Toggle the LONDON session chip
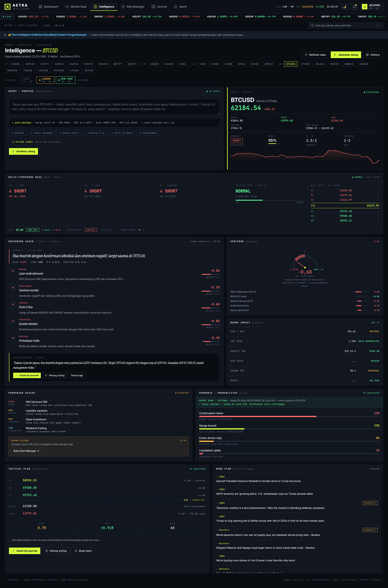 pos(45,80)
